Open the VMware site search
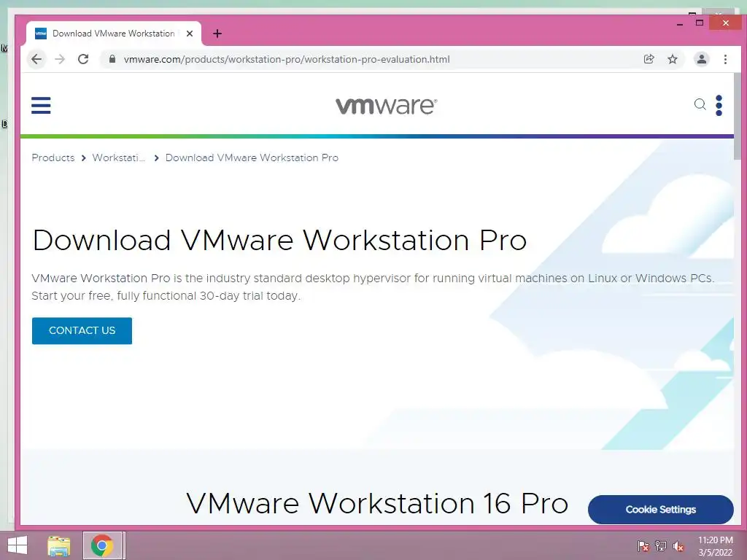 [700, 104]
